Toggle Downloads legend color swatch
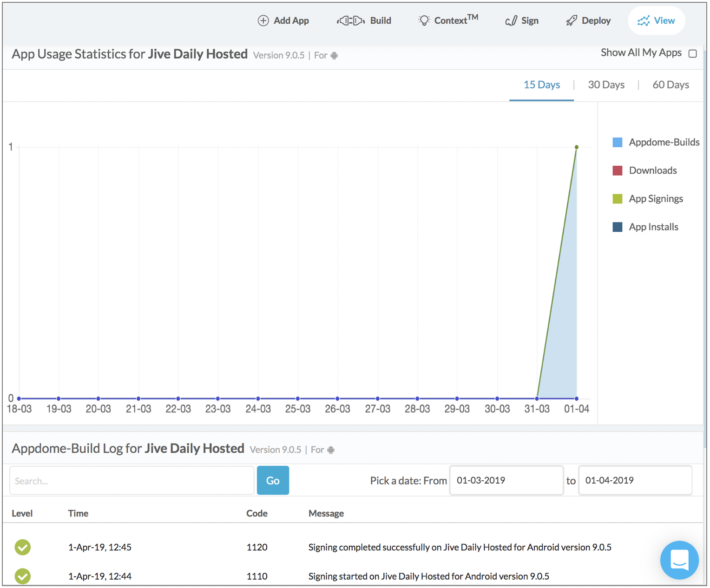The width and height of the screenshot is (710, 588). [618, 170]
